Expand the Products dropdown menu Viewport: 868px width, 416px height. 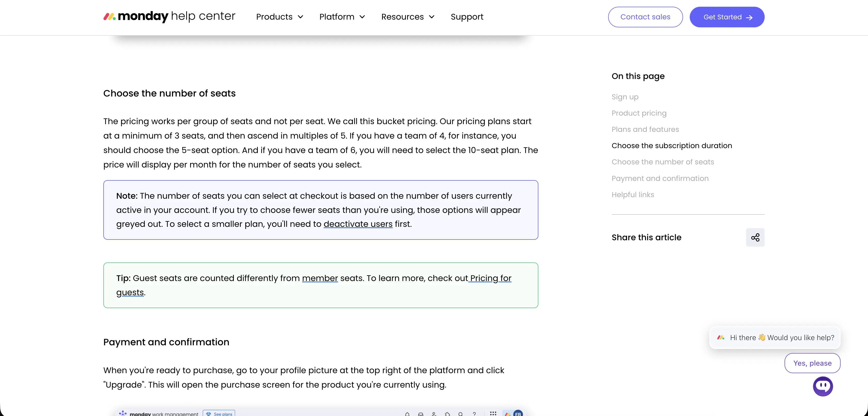pyautogui.click(x=280, y=17)
